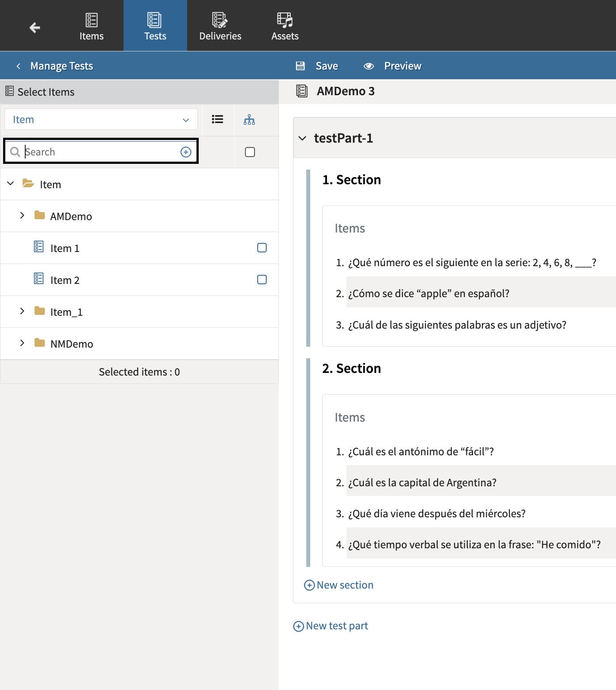Click the AMDemo folder icon
The width and height of the screenshot is (616, 690).
coord(39,216)
